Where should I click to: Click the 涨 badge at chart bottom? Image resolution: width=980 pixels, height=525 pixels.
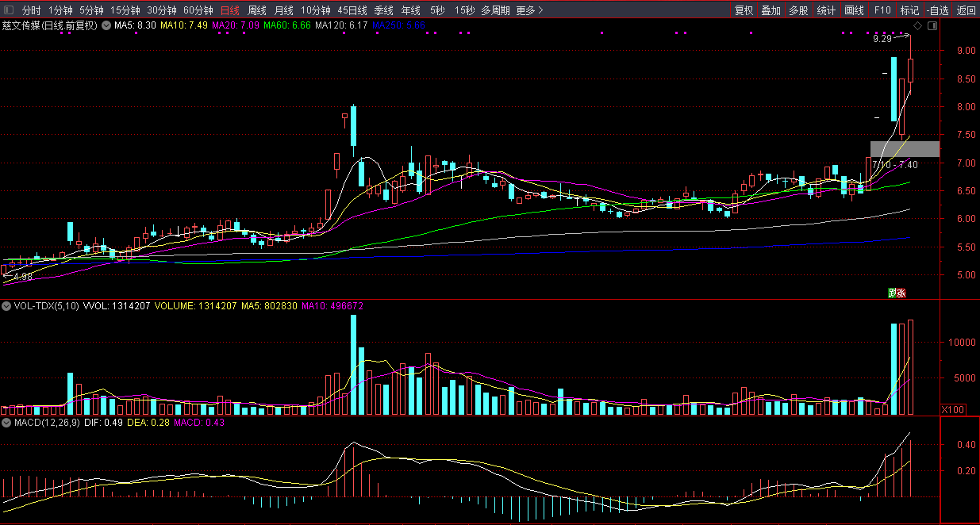point(901,293)
